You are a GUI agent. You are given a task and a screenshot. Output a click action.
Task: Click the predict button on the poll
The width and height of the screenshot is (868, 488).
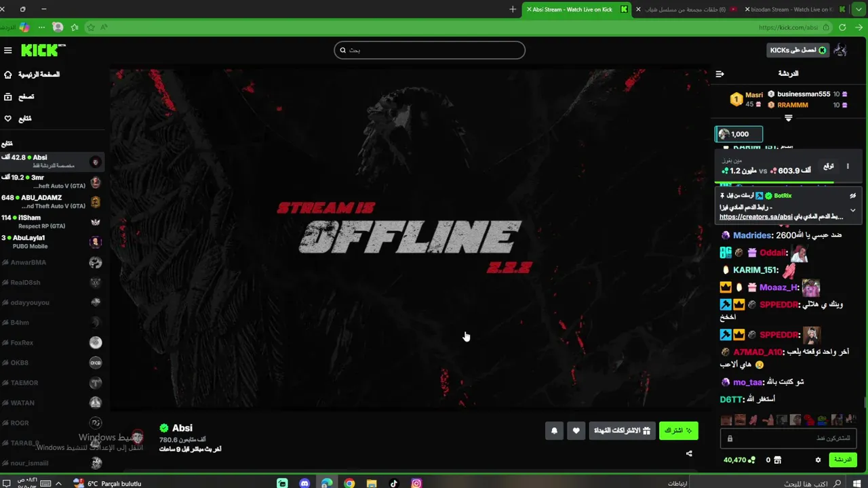point(829,166)
